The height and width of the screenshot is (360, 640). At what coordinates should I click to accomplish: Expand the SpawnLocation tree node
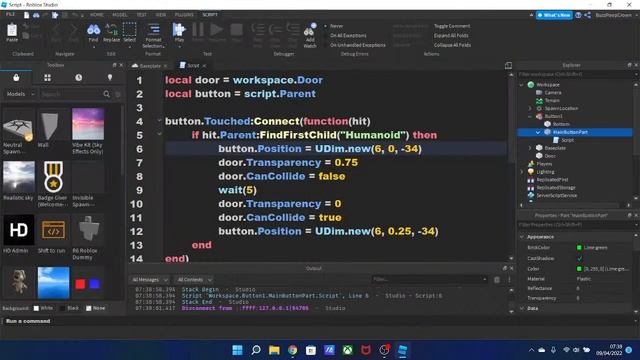[530, 109]
